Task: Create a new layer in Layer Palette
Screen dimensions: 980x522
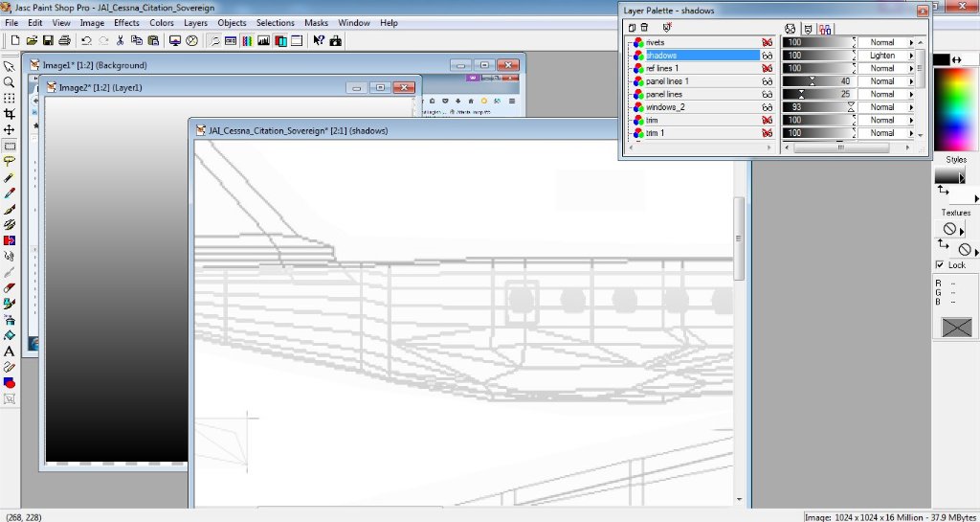Action: 632,28
